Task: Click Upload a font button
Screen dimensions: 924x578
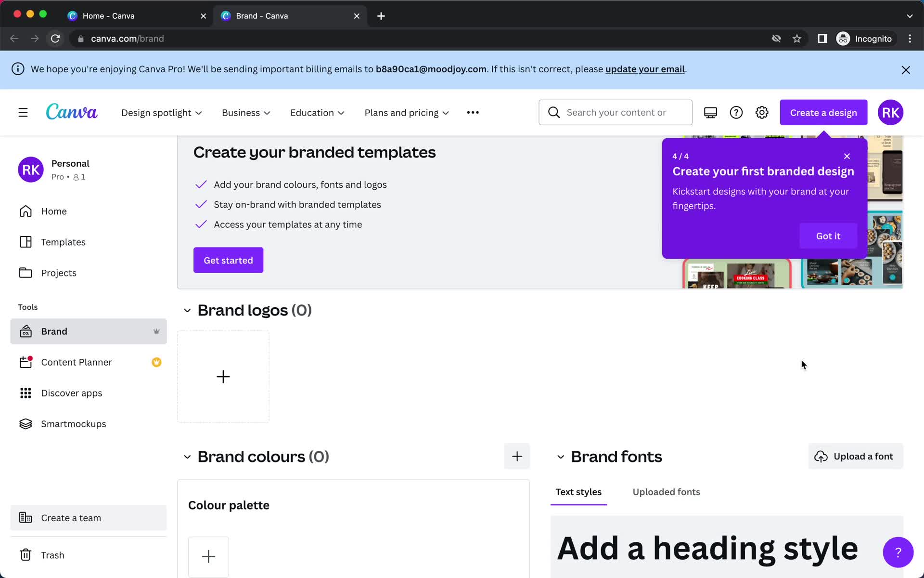Action: click(x=855, y=456)
